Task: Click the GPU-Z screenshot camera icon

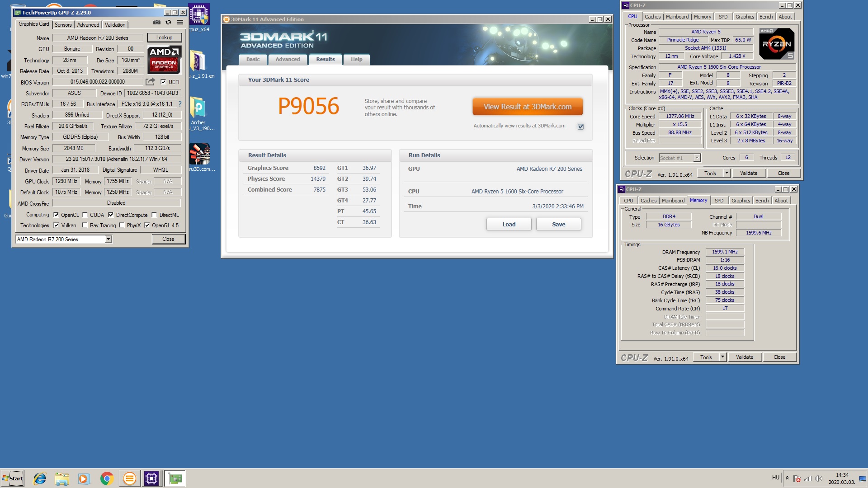Action: [x=156, y=22]
